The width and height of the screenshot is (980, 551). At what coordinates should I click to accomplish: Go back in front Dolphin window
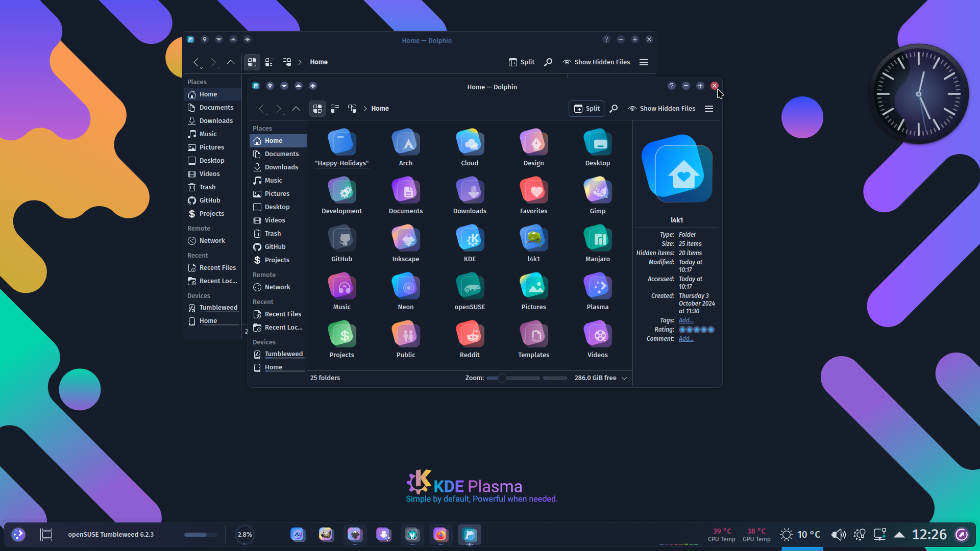click(x=262, y=109)
